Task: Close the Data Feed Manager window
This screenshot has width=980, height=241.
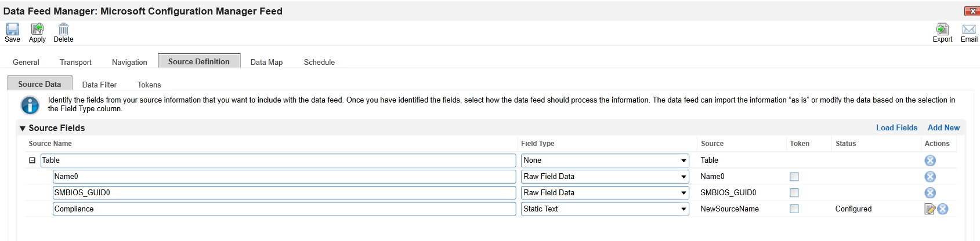Action: click(x=972, y=11)
